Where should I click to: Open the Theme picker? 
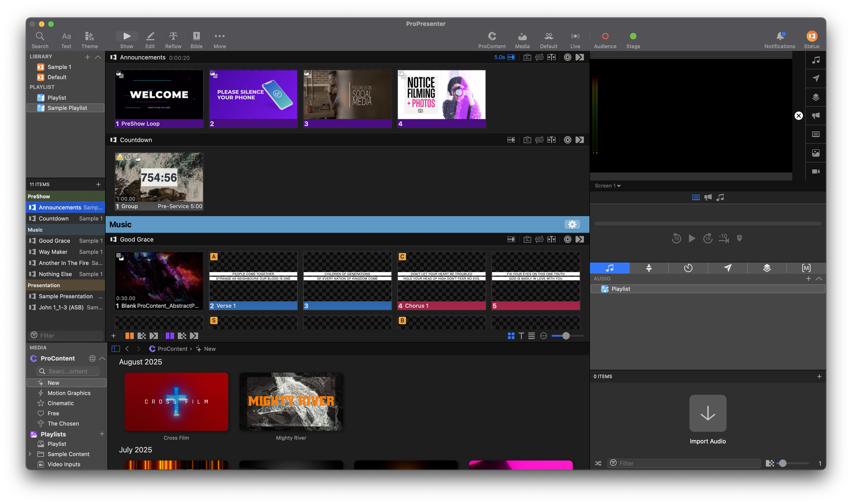(89, 40)
